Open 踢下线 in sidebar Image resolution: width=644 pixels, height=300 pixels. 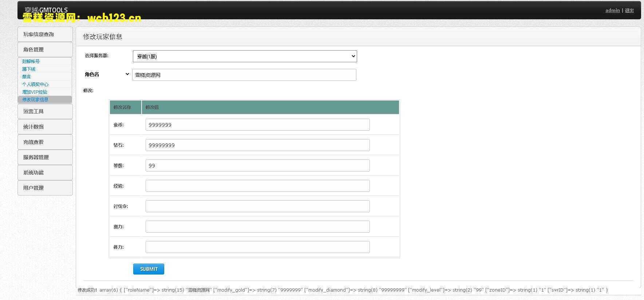pyautogui.click(x=29, y=69)
